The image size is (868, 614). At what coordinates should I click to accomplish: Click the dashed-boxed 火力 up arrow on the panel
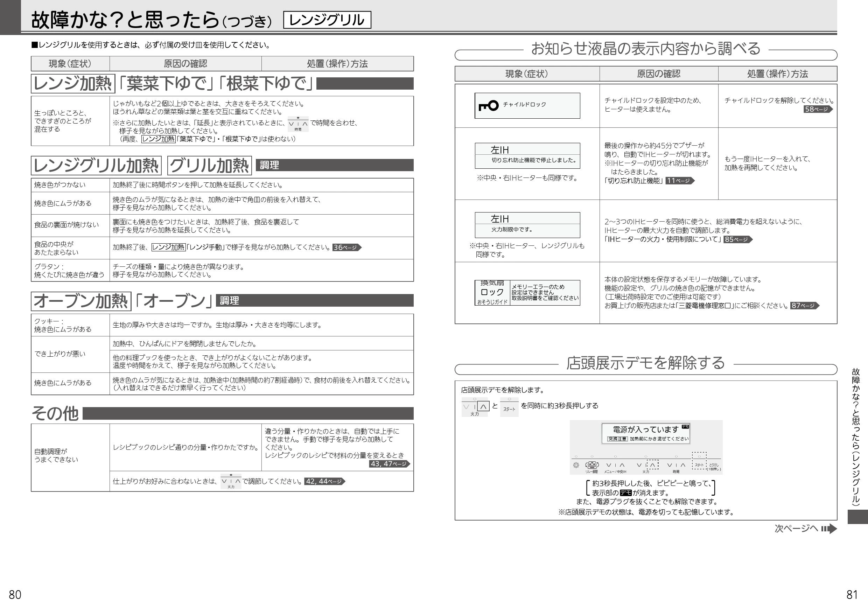(652, 465)
